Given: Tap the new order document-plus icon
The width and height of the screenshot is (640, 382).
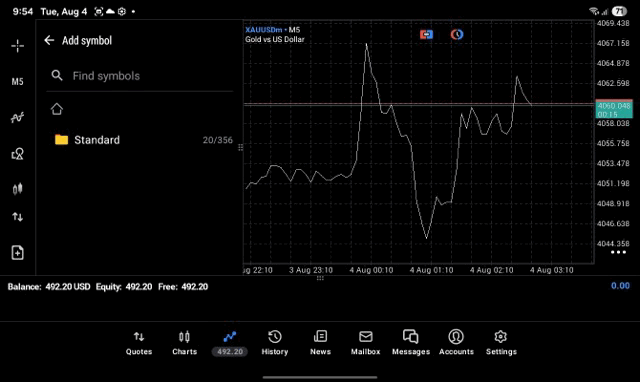Looking at the screenshot, I should pos(17,253).
